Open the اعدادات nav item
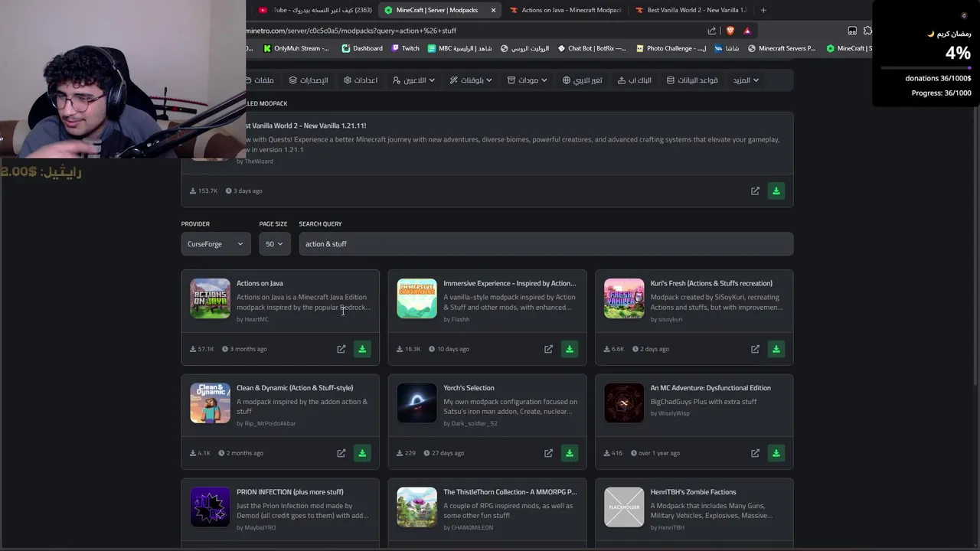980x551 pixels. [361, 80]
